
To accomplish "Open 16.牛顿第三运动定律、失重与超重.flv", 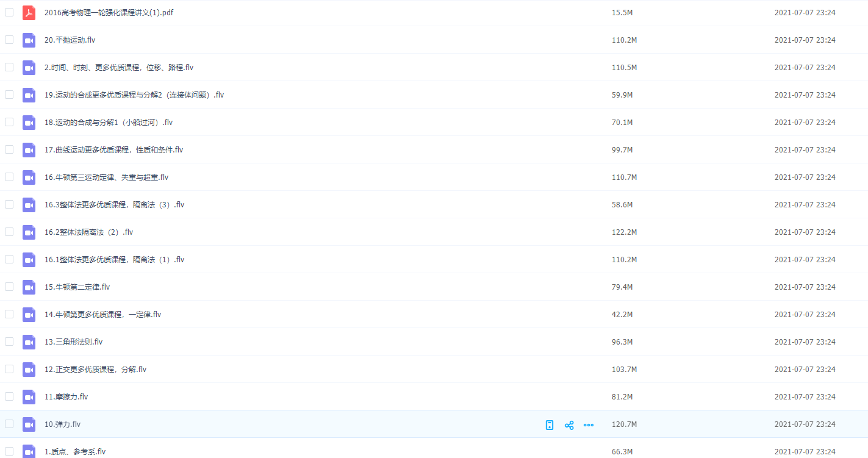I will coord(106,177).
